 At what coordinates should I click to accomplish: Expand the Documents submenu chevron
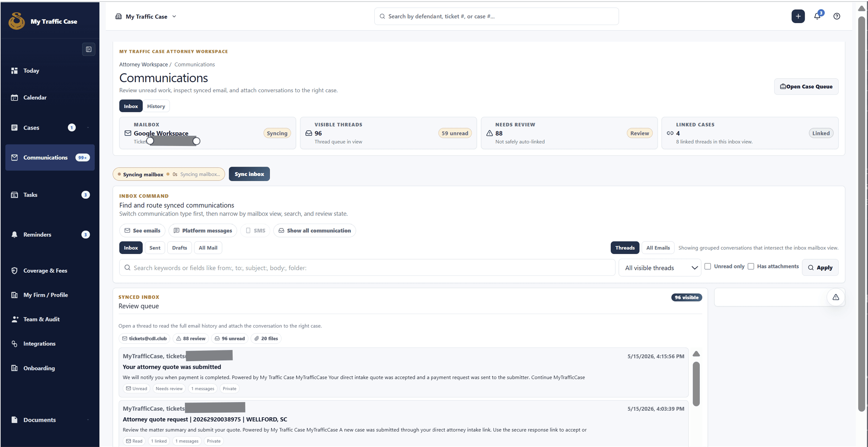pos(88,420)
